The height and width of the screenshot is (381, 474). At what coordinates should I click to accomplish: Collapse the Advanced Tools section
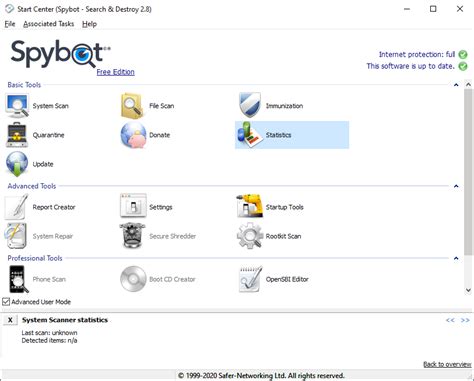[x=456, y=186]
